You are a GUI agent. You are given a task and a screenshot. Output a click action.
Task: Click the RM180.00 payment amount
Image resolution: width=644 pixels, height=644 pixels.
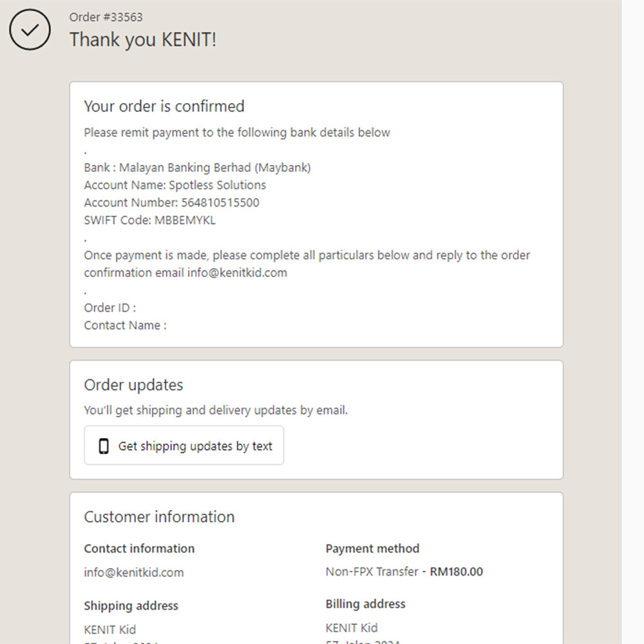[x=457, y=571]
